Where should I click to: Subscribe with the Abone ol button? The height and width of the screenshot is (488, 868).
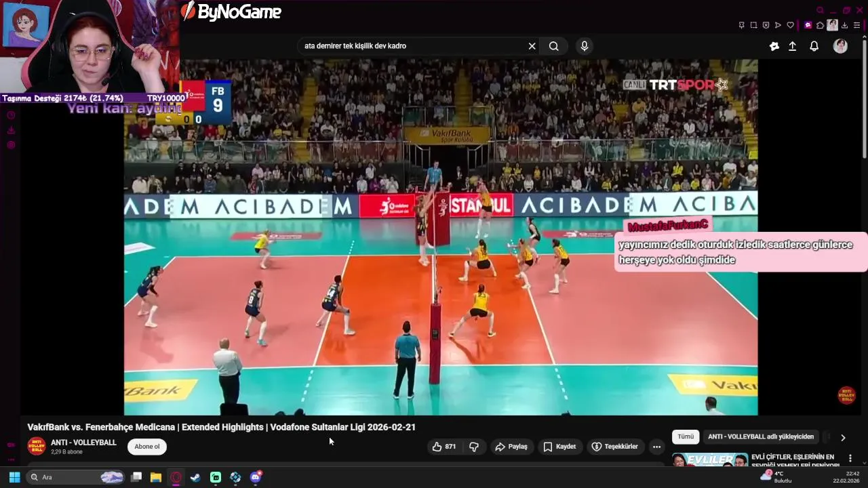[x=147, y=447]
